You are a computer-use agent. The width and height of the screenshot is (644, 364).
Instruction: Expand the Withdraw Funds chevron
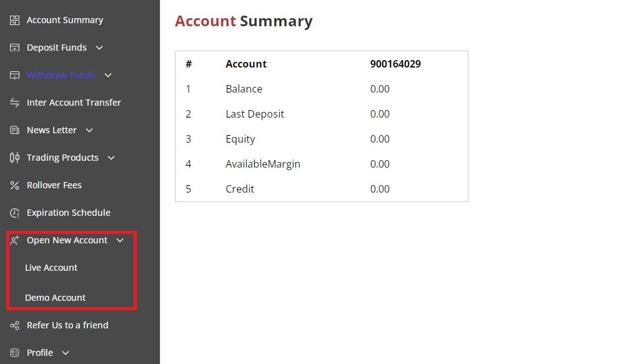pyautogui.click(x=108, y=75)
